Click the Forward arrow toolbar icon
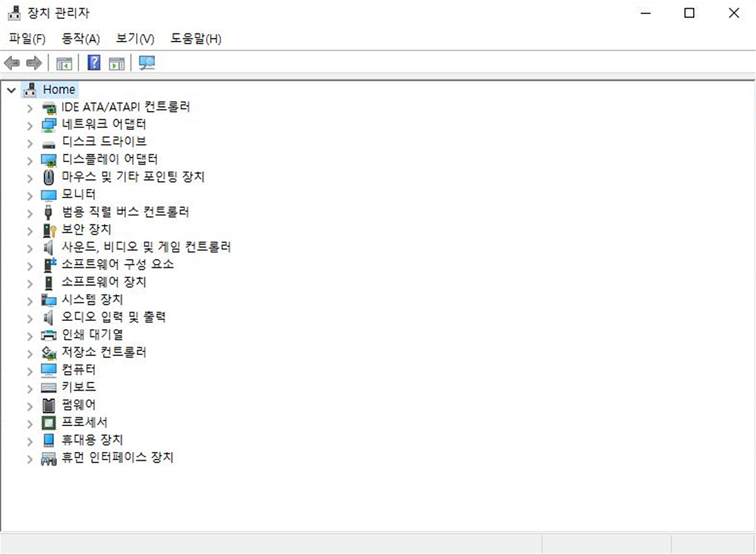 coord(34,63)
